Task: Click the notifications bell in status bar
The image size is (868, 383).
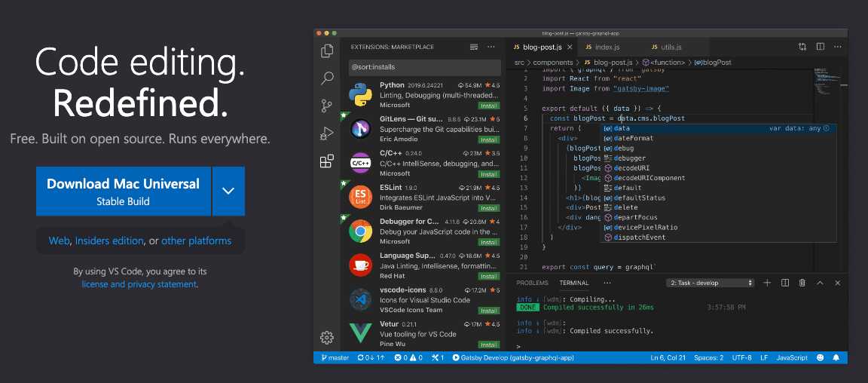Action: click(837, 357)
